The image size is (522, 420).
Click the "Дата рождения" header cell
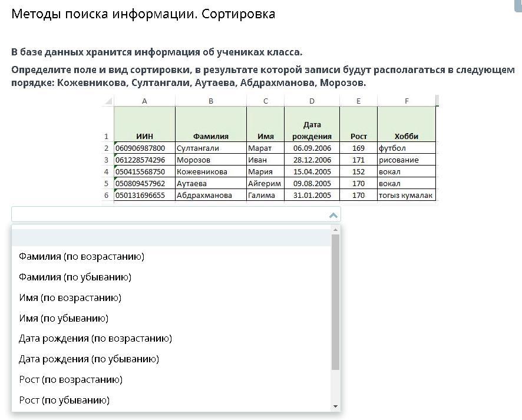click(x=312, y=124)
